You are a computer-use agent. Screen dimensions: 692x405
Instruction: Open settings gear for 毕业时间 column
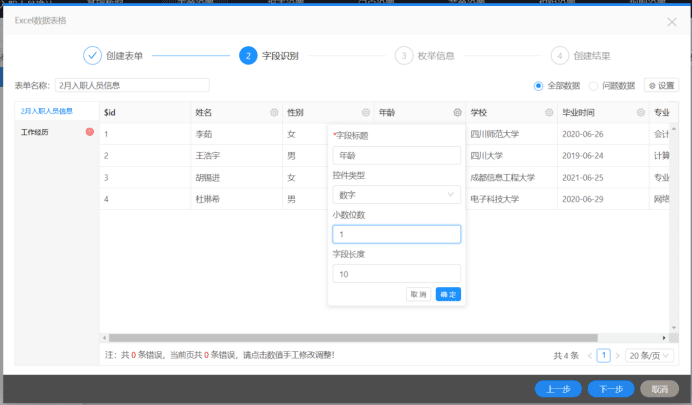coord(641,112)
